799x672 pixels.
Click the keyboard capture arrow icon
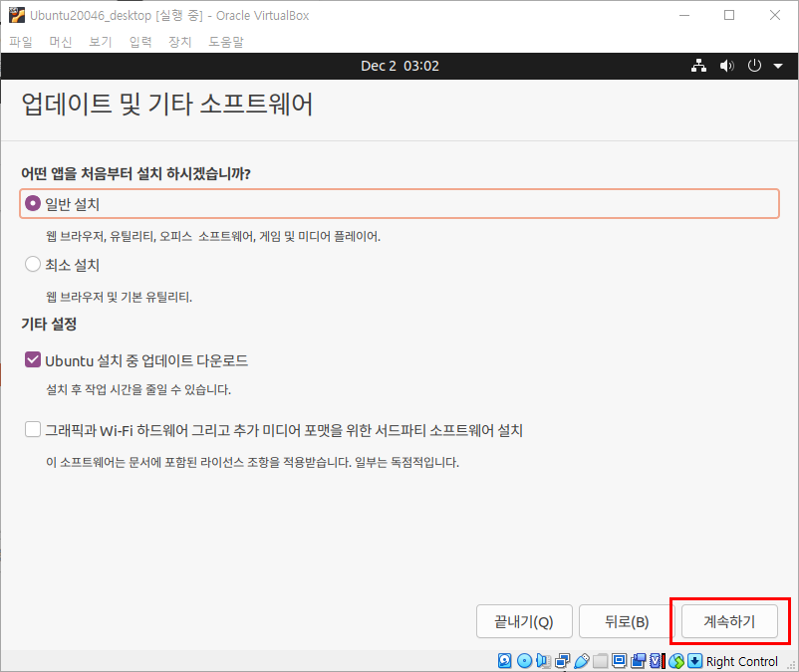pyautogui.click(x=694, y=661)
